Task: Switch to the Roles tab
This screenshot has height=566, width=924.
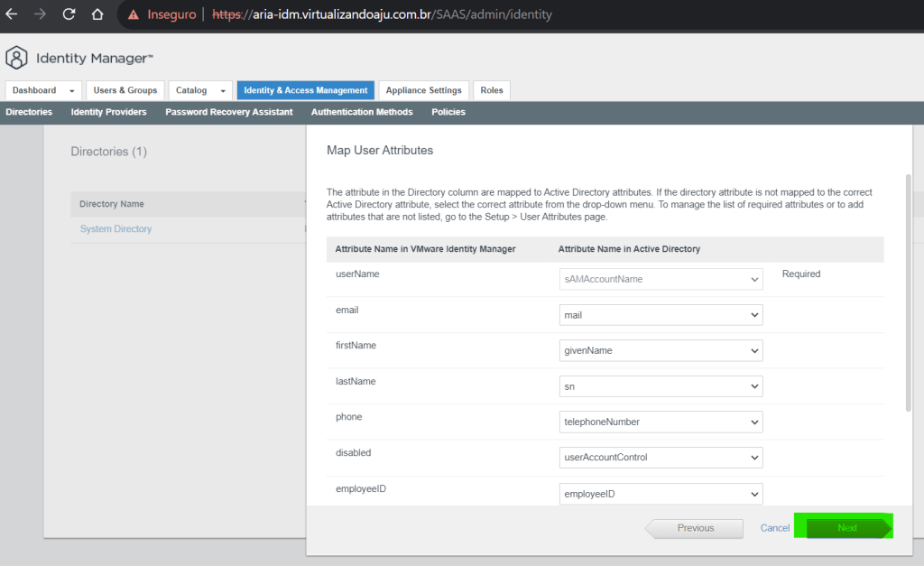Action: [492, 90]
